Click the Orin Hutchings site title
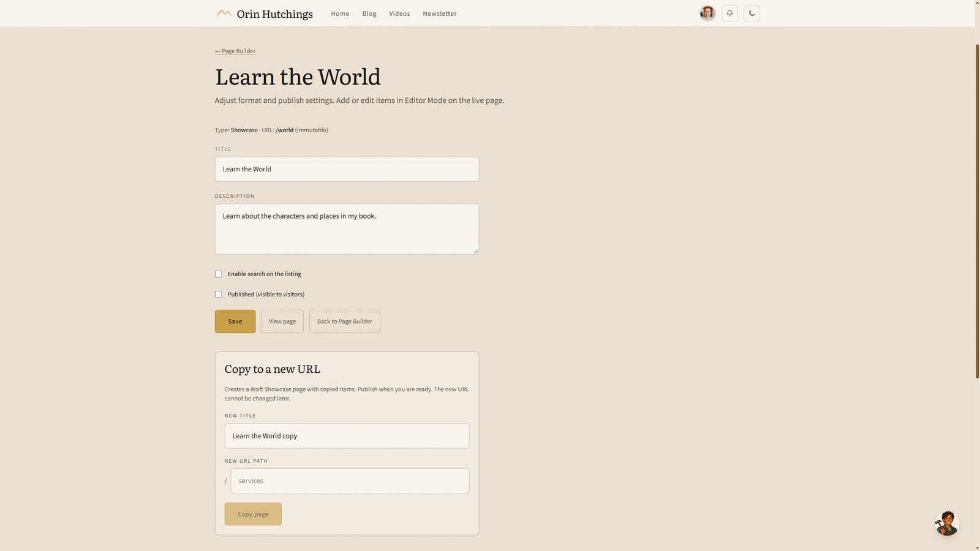 [274, 14]
